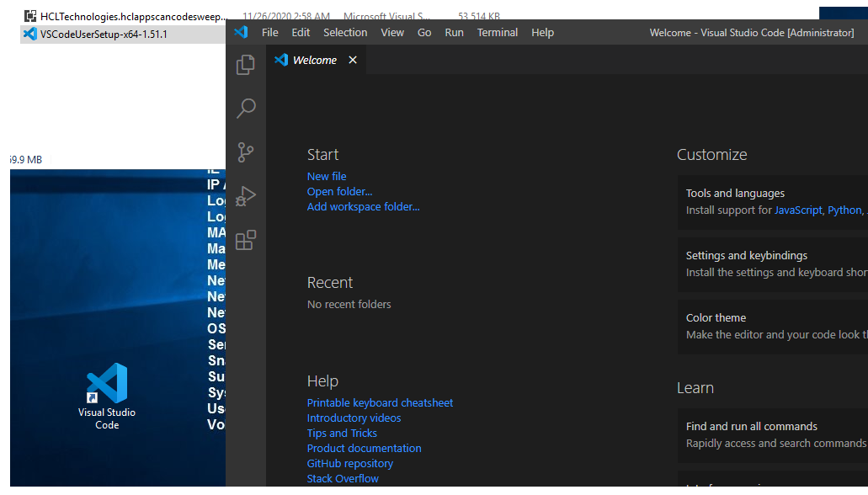
Task: Click the VS Code icon on the Welcome tab
Action: pos(280,60)
